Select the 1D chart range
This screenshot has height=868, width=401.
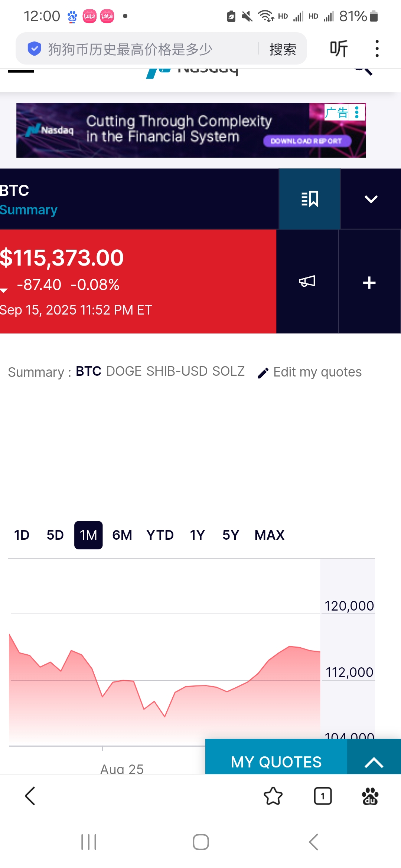(22, 535)
